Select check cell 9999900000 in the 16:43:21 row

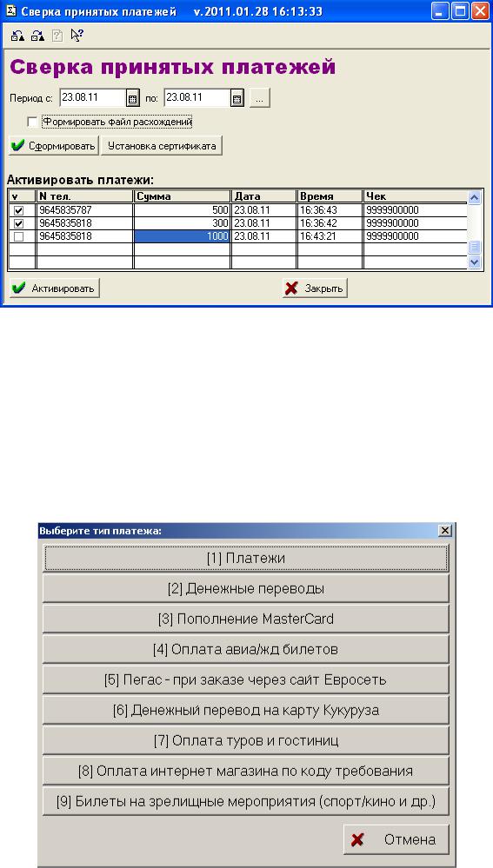point(416,236)
